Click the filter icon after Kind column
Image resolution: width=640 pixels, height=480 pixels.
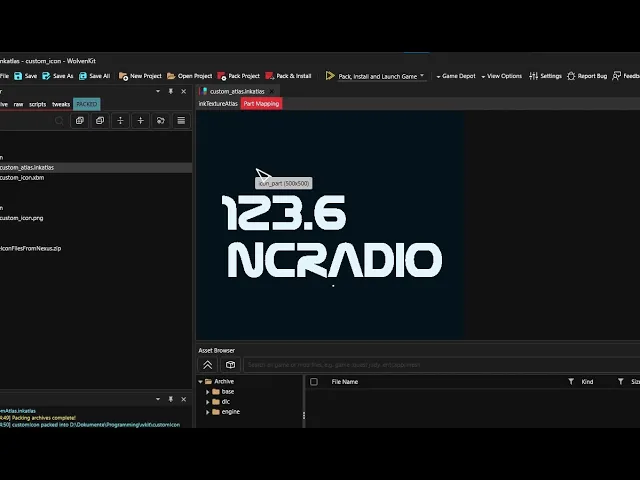620,382
